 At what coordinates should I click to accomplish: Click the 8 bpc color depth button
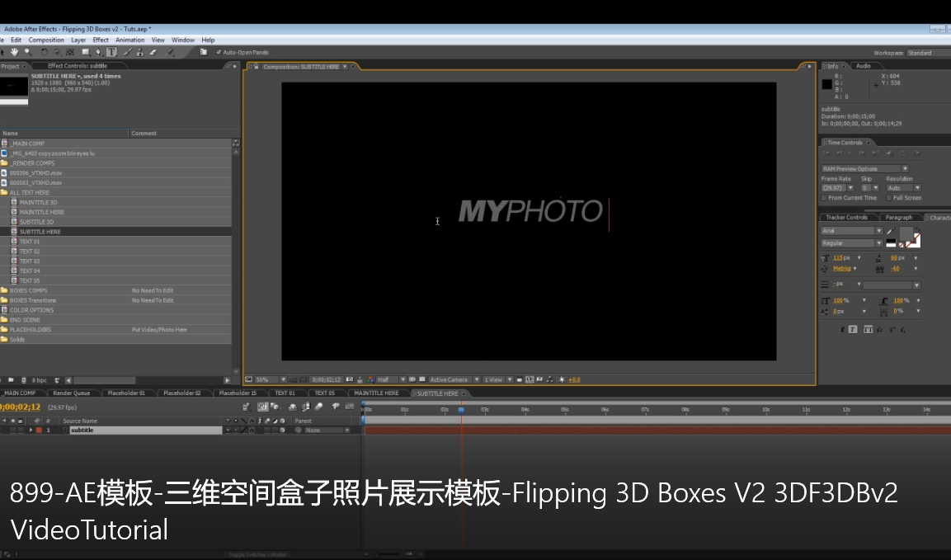pos(40,380)
